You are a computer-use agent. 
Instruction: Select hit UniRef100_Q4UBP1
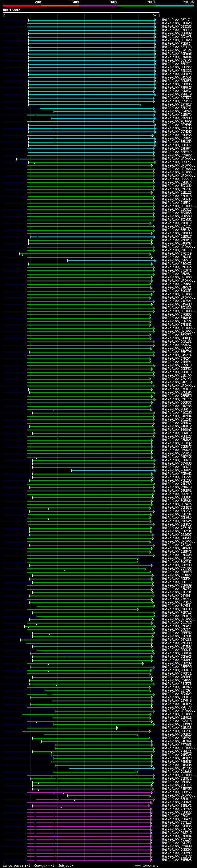click(x=177, y=491)
